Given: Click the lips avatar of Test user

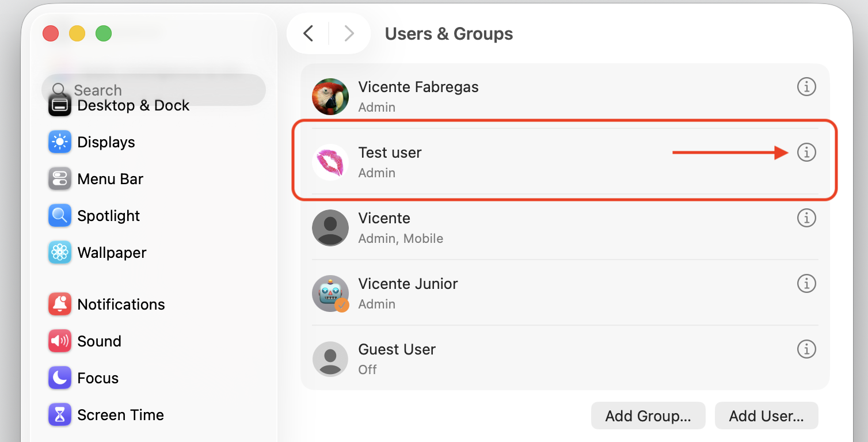Looking at the screenshot, I should (330, 162).
